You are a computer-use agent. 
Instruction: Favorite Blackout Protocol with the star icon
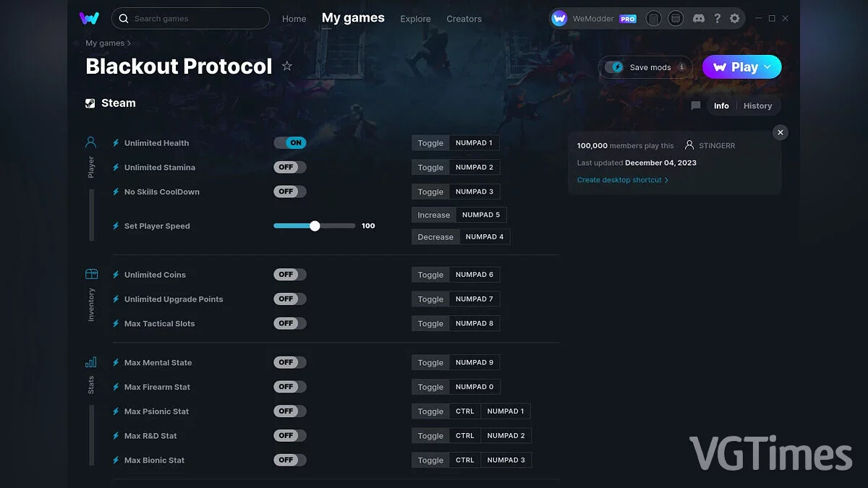click(287, 67)
